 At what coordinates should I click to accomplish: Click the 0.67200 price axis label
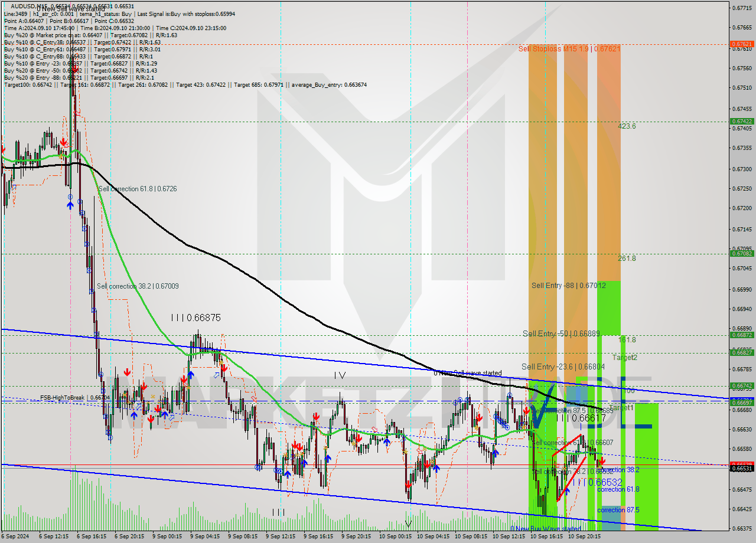point(742,208)
